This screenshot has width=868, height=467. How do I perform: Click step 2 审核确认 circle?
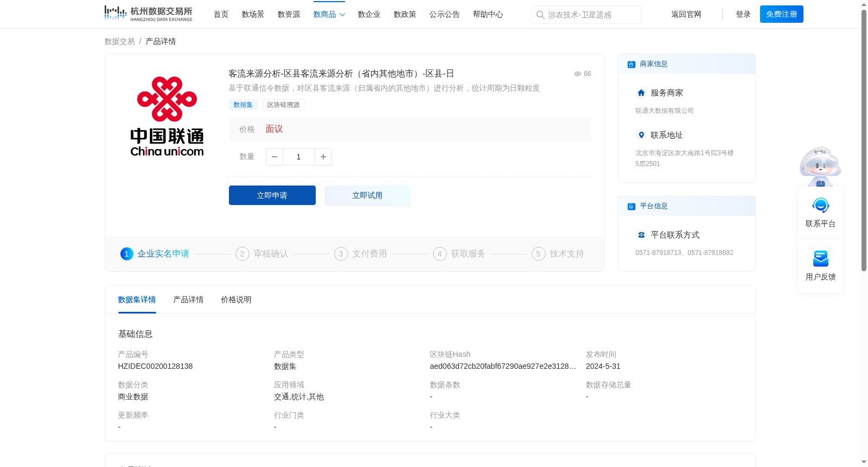click(242, 254)
